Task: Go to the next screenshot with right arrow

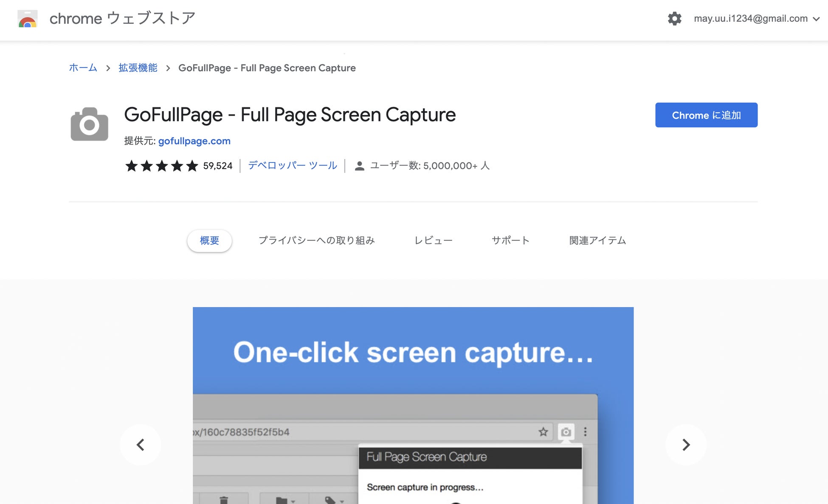Action: (686, 445)
